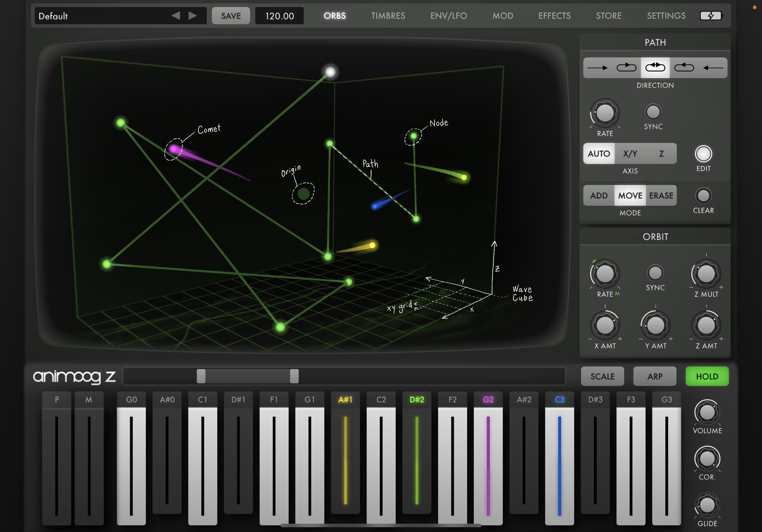
Task: Click the Z AMT knob
Action: click(x=706, y=325)
